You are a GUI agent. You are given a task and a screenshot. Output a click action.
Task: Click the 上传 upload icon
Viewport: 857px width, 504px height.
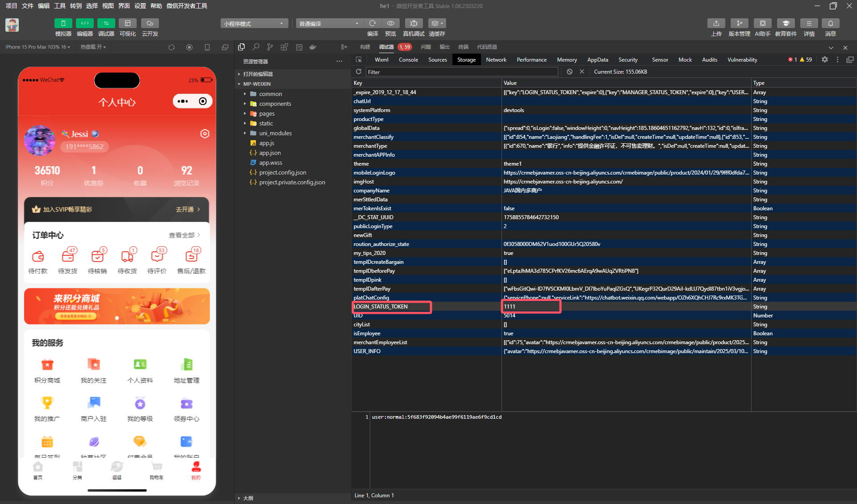[x=716, y=23]
